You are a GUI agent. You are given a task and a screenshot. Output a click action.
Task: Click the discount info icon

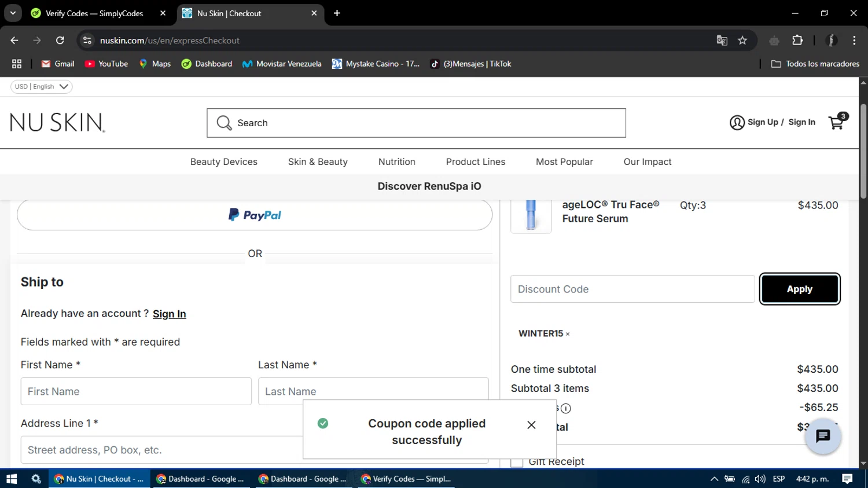pyautogui.click(x=566, y=408)
